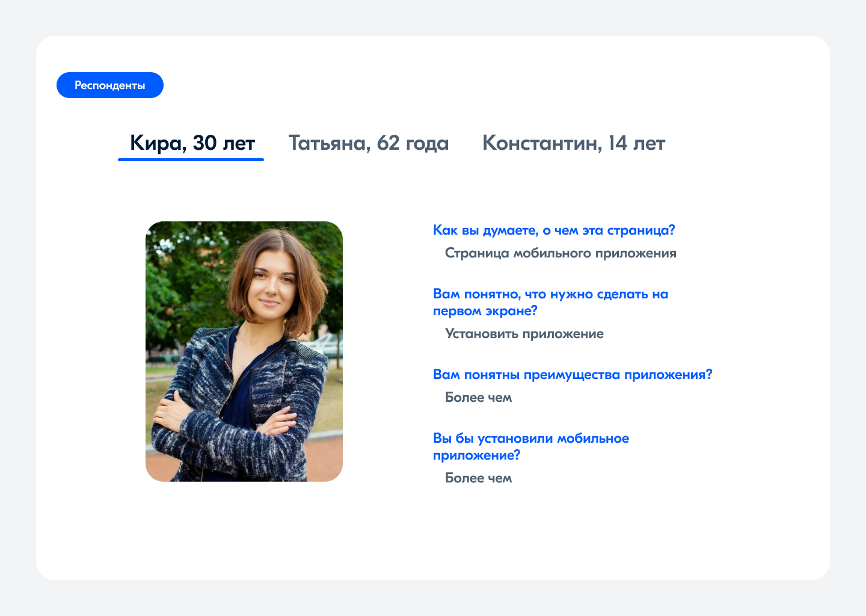
Task: Switch to the Татьяна, 62 года tab
Action: (x=368, y=143)
